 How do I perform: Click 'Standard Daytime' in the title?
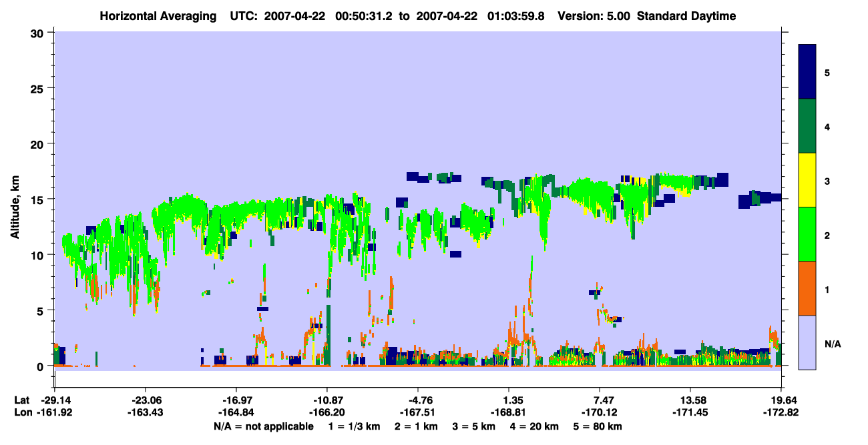tap(686, 17)
